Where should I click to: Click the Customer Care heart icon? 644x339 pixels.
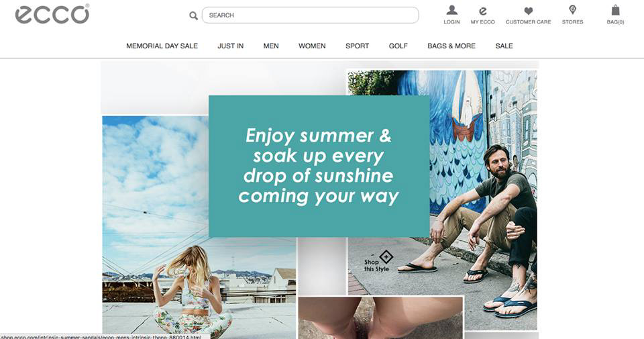pyautogui.click(x=528, y=11)
